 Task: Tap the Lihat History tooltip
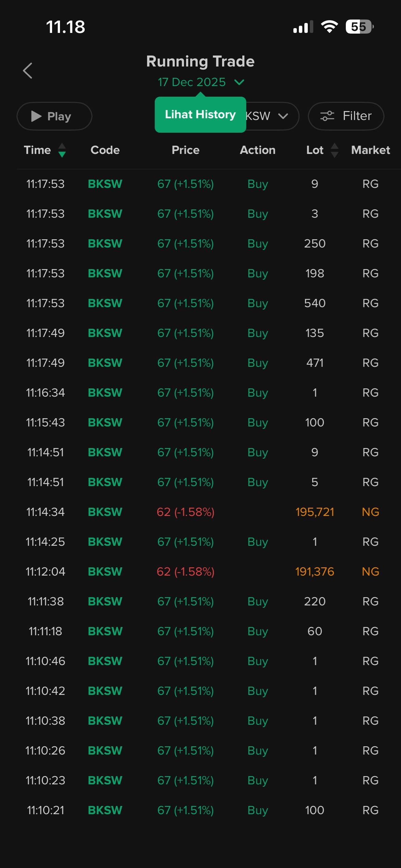coord(200,114)
